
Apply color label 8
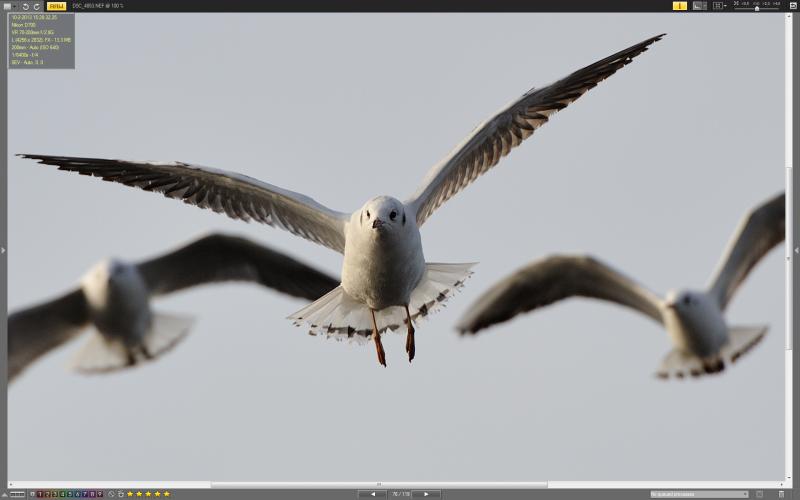92,494
